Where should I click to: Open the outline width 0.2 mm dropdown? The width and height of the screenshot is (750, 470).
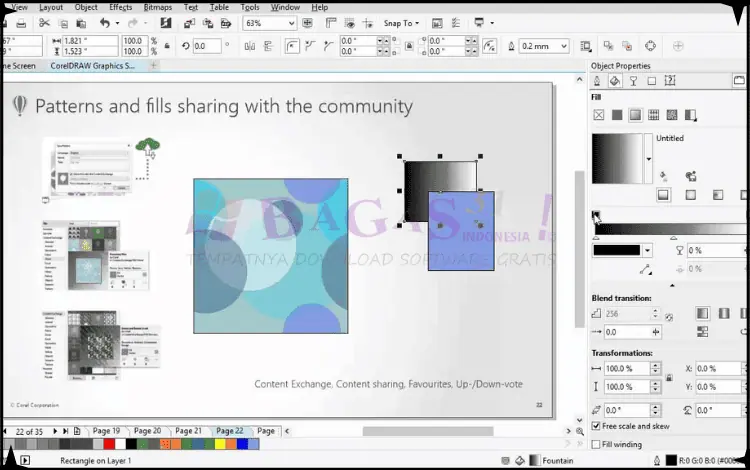[564, 46]
